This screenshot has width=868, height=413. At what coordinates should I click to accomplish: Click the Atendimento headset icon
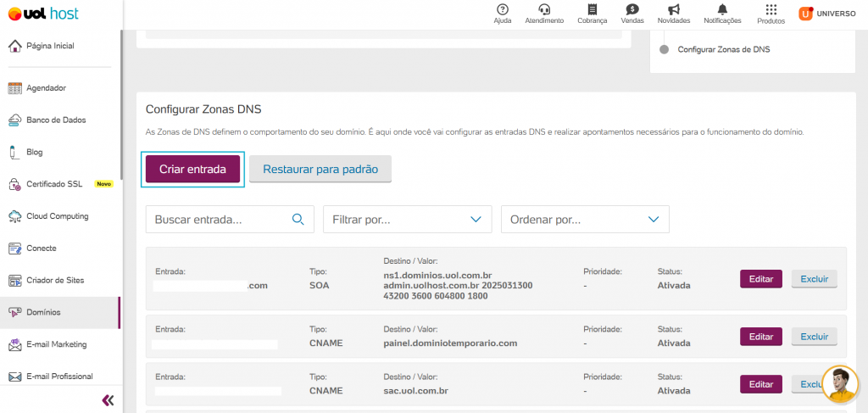544,10
